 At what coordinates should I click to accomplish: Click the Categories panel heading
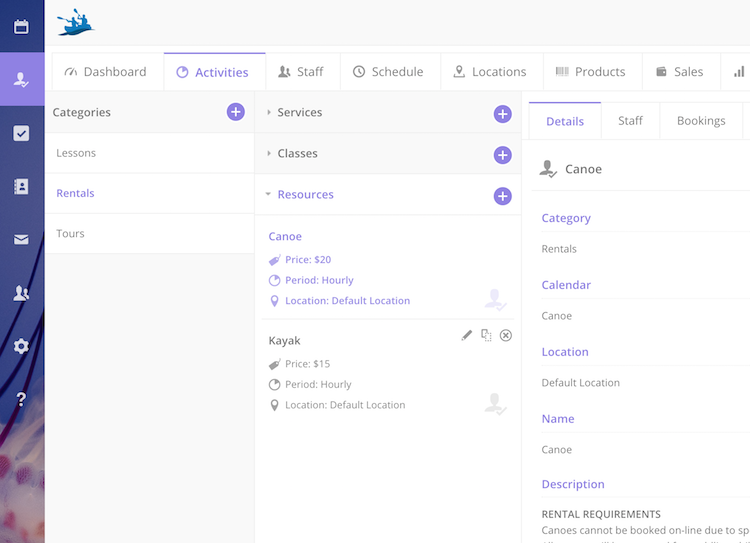pyautogui.click(x=82, y=112)
